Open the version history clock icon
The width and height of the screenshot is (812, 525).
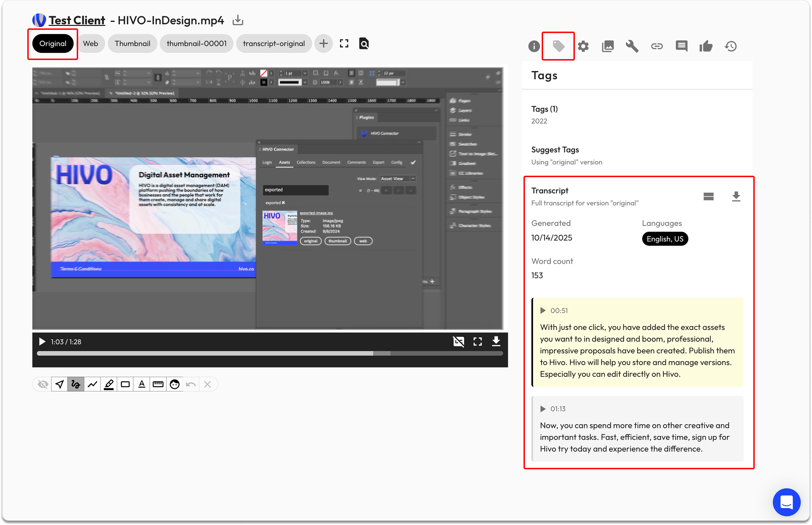click(x=731, y=46)
